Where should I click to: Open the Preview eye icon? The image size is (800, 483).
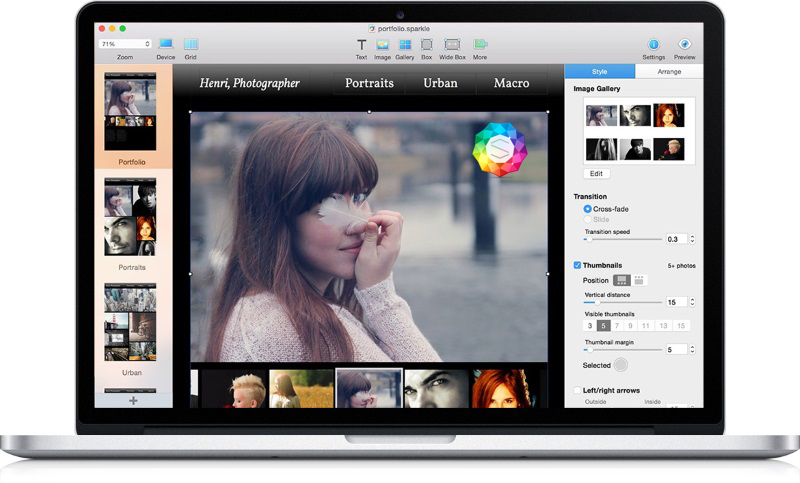(685, 44)
